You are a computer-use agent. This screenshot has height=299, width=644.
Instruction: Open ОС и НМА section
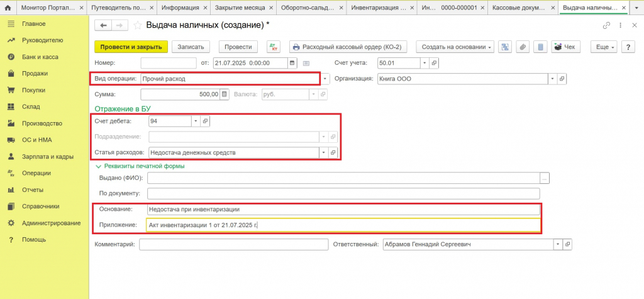coord(37,140)
